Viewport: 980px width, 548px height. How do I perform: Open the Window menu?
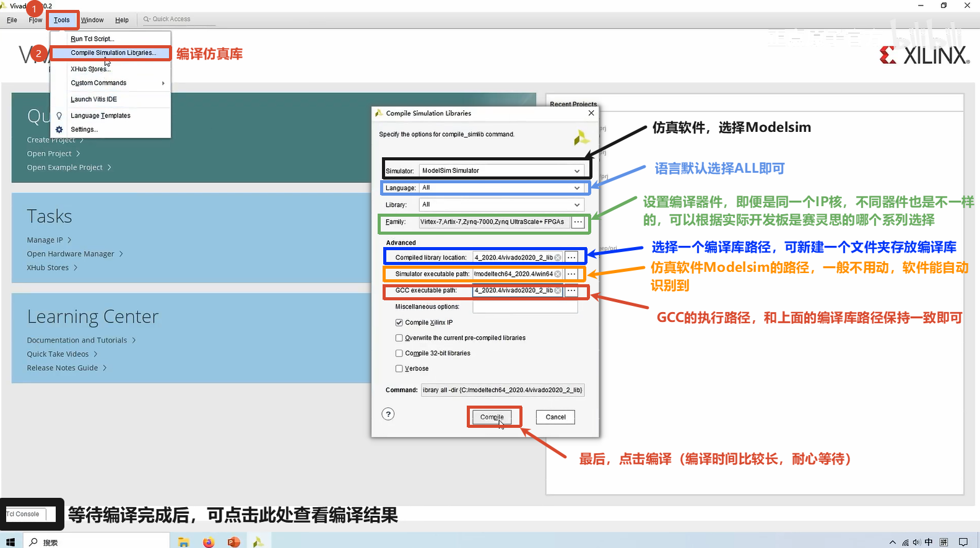92,20
